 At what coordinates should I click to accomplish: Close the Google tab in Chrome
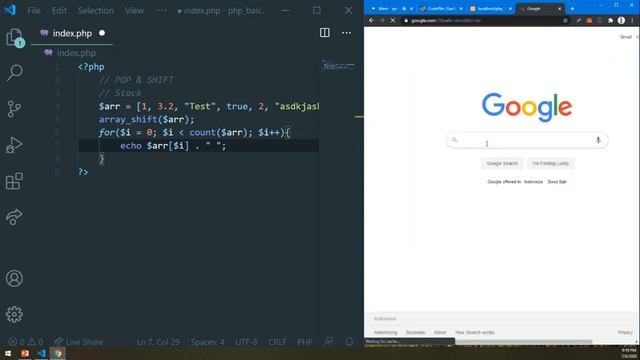[x=559, y=9]
